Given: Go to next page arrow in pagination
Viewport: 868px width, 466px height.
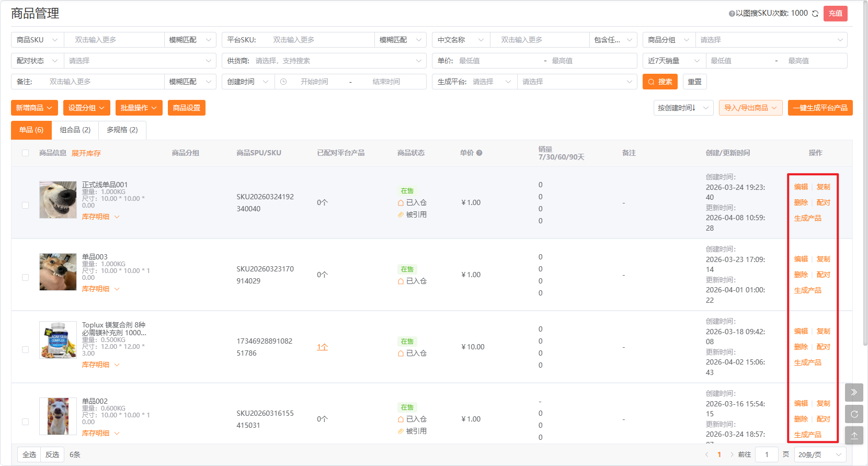Looking at the screenshot, I should click(732, 454).
